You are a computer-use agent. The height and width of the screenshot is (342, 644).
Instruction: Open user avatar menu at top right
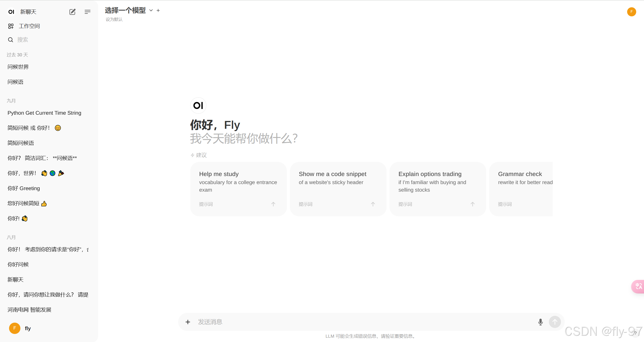tap(631, 12)
